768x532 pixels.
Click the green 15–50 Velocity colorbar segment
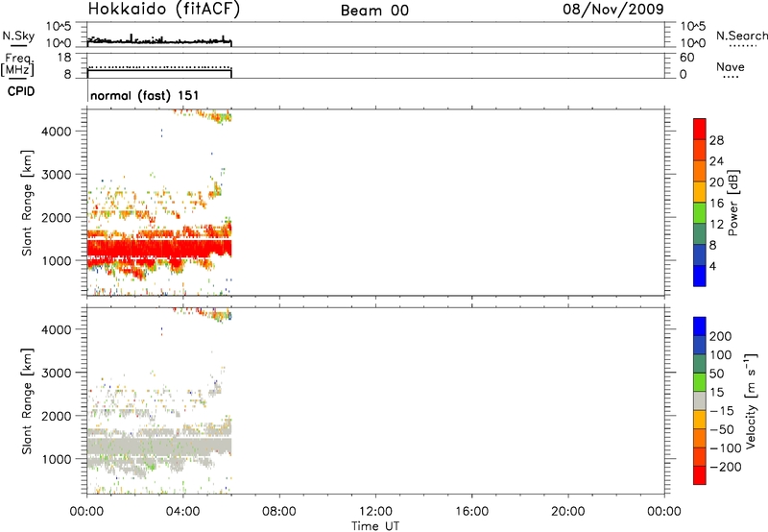click(x=700, y=382)
